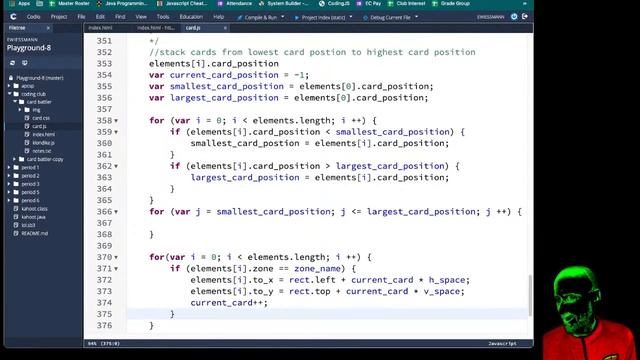The height and width of the screenshot is (360, 640).
Task: Place cursor on empty line 367
Action: coord(327,223)
